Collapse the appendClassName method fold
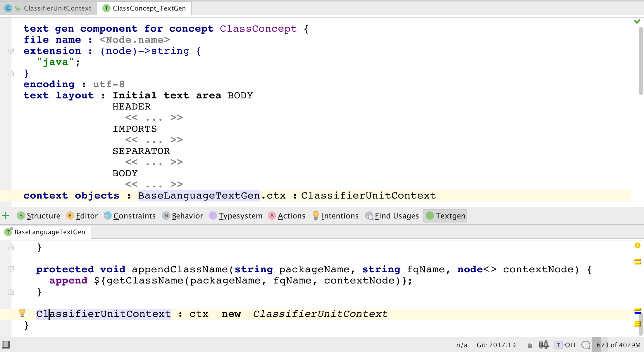Viewport: 644px width, 352px height. point(11,269)
